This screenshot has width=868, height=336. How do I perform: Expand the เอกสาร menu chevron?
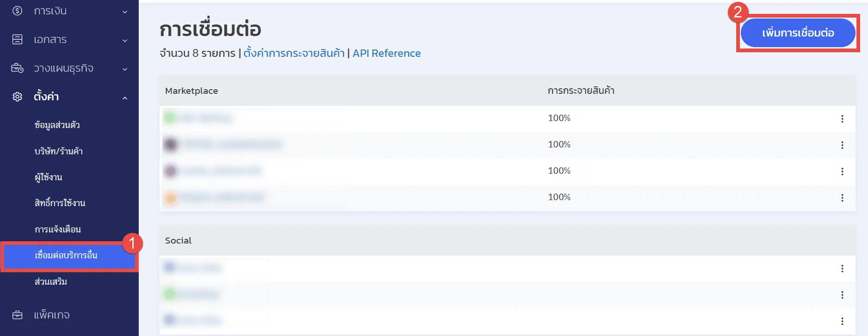point(125,41)
